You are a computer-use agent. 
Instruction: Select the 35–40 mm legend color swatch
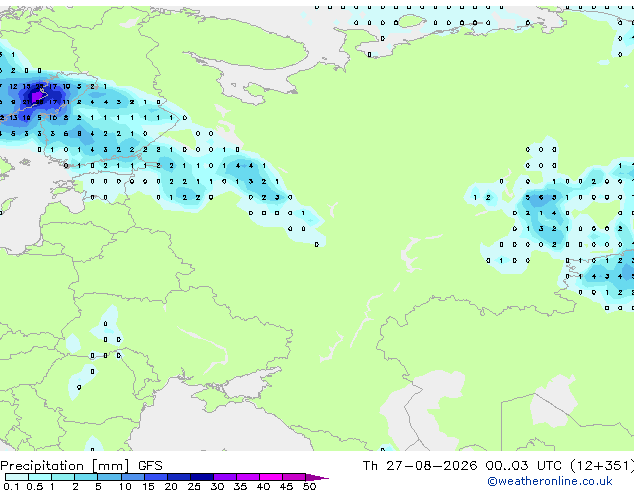coord(248,477)
